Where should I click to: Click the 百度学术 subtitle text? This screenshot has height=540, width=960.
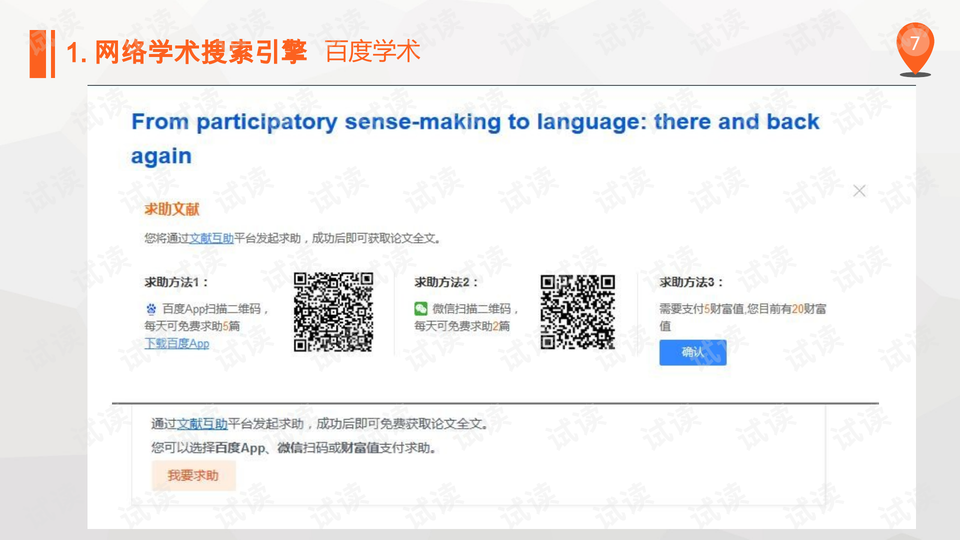372,53
